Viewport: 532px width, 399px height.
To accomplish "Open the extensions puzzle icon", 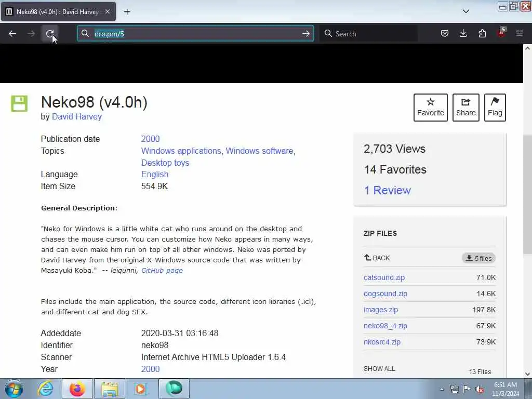I will [x=482, y=34].
